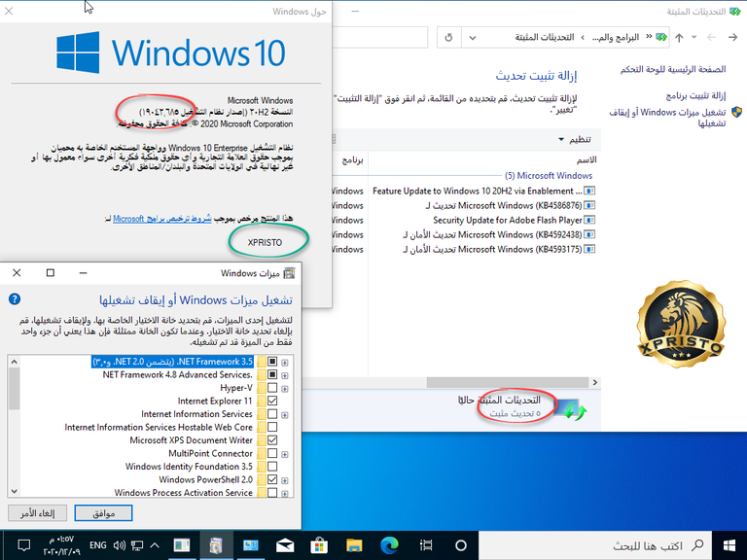
Task: Open Microsoft Store from taskbar
Action: pos(319,545)
